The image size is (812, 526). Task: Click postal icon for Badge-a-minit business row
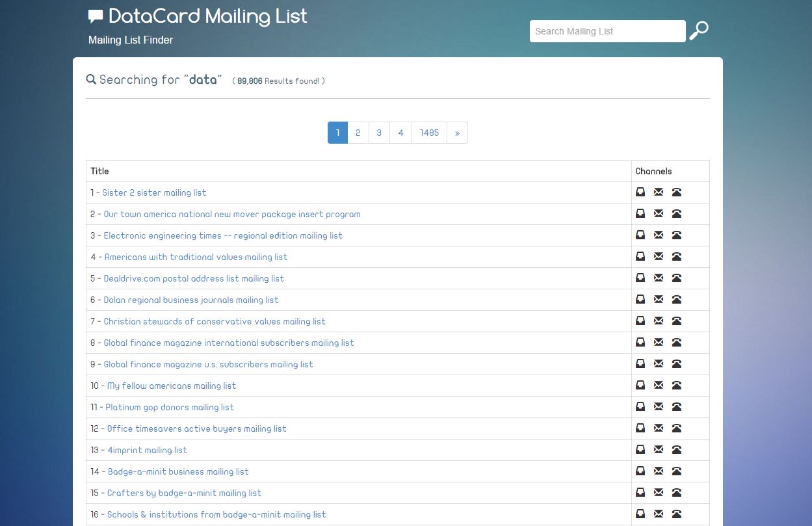coord(640,471)
